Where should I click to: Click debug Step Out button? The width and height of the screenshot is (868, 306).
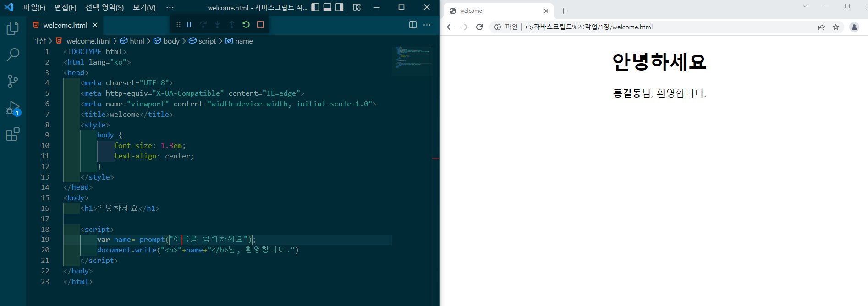[x=231, y=25]
